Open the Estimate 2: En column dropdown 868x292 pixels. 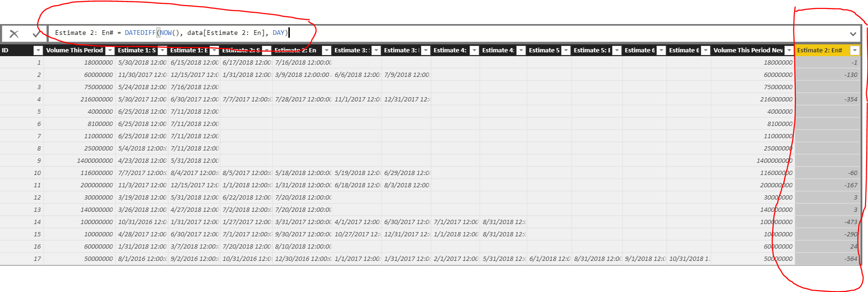tap(327, 50)
